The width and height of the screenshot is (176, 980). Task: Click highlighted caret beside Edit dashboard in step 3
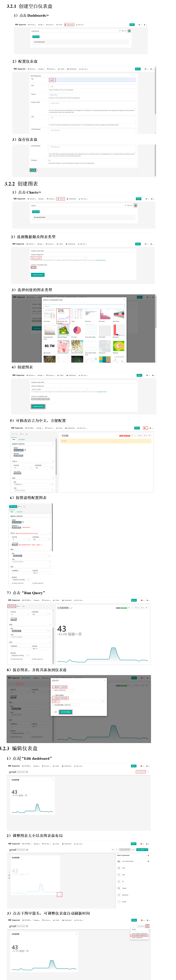pyautogui.click(x=147, y=926)
